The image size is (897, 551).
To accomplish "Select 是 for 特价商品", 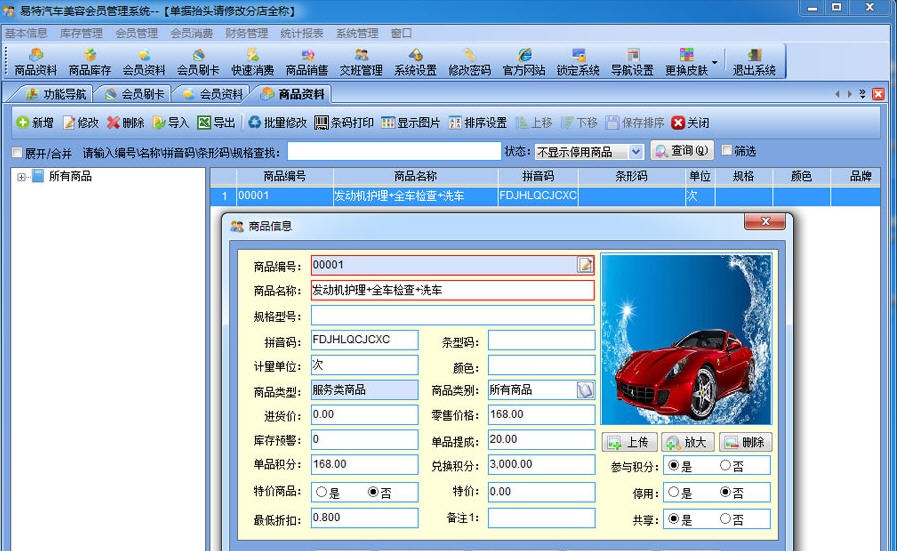I will click(x=322, y=491).
